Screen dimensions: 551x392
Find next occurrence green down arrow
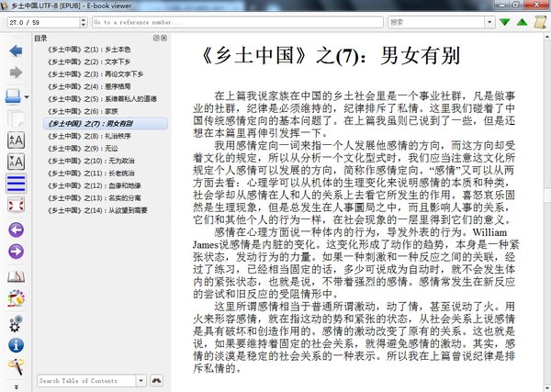504,22
